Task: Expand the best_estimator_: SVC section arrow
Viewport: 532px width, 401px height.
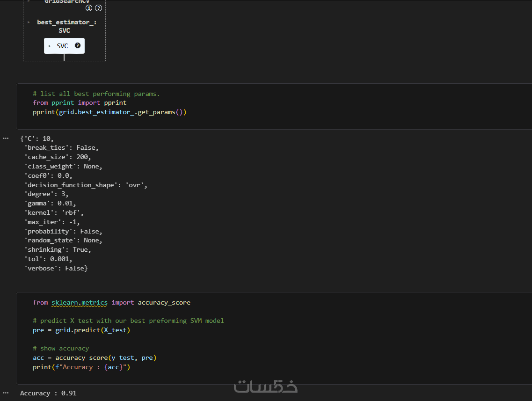Action: 29,22
